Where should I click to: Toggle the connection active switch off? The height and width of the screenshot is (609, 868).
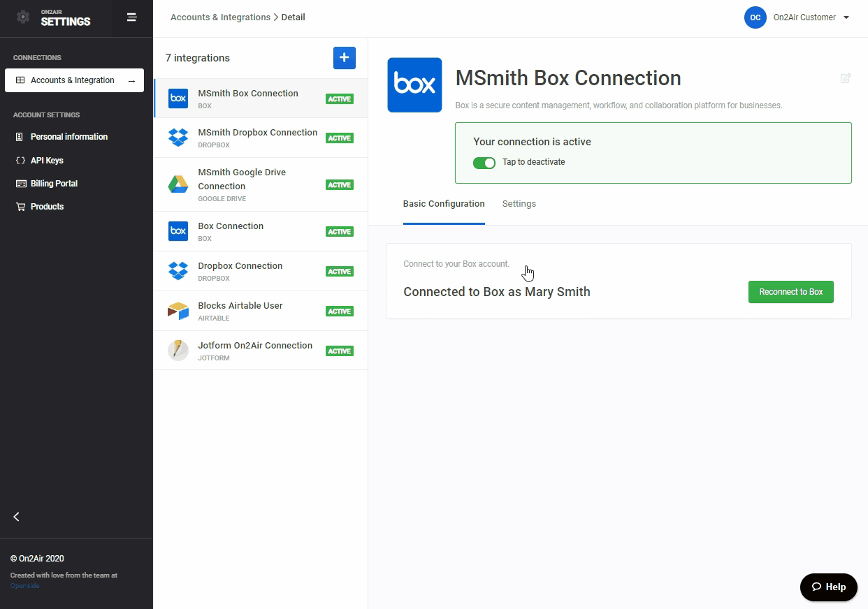[484, 163]
